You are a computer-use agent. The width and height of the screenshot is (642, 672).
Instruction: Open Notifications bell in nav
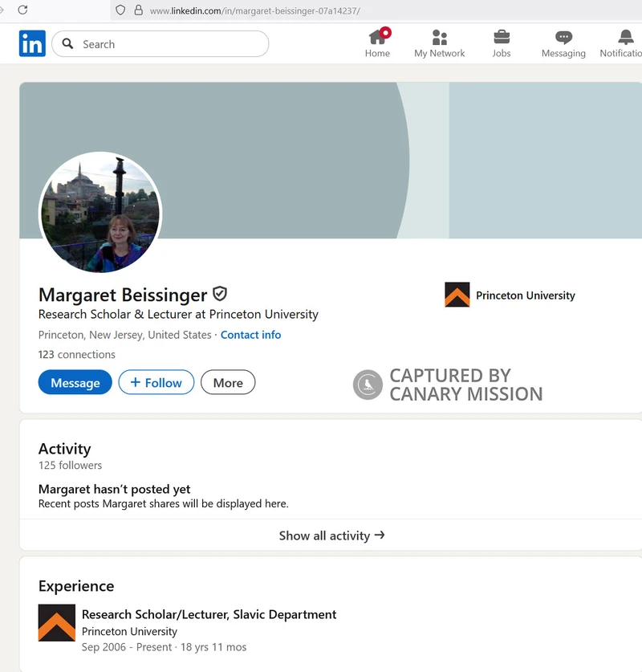[x=621, y=43]
